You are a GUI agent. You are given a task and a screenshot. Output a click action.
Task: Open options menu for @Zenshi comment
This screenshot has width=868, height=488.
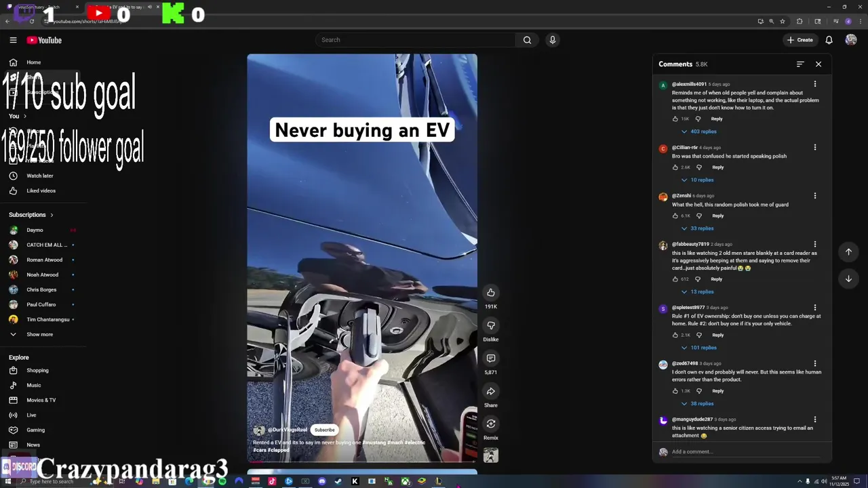pyautogui.click(x=815, y=196)
